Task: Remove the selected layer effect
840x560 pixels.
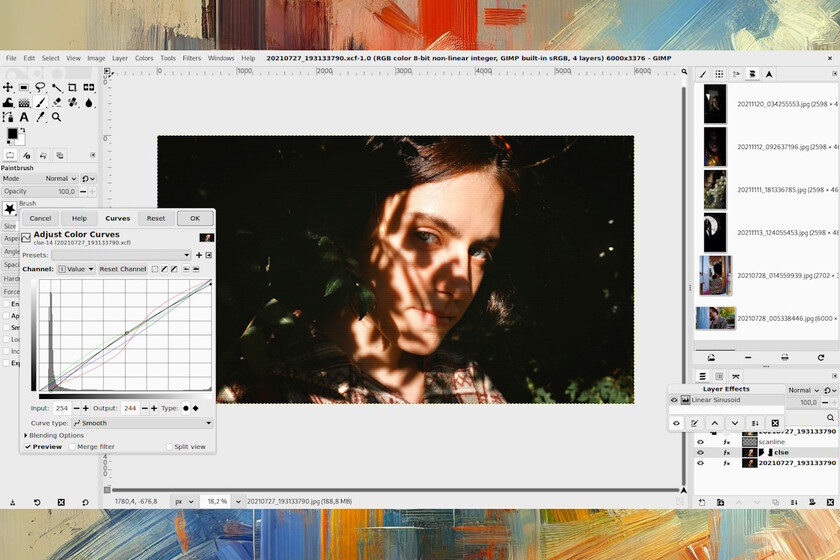Action: pyautogui.click(x=775, y=423)
